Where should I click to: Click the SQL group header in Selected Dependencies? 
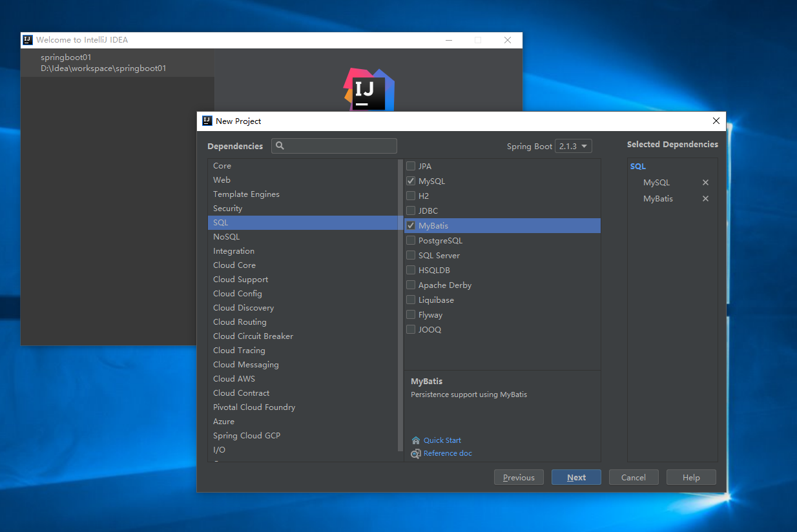(x=638, y=167)
